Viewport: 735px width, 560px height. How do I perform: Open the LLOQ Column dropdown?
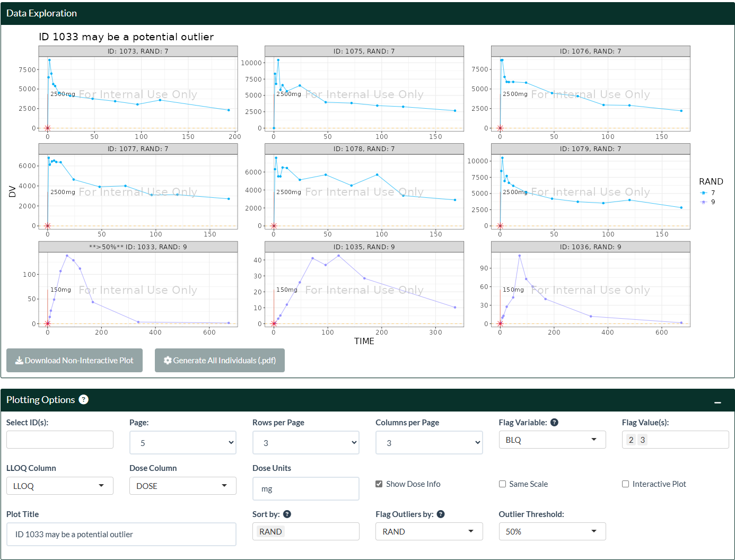(60, 486)
